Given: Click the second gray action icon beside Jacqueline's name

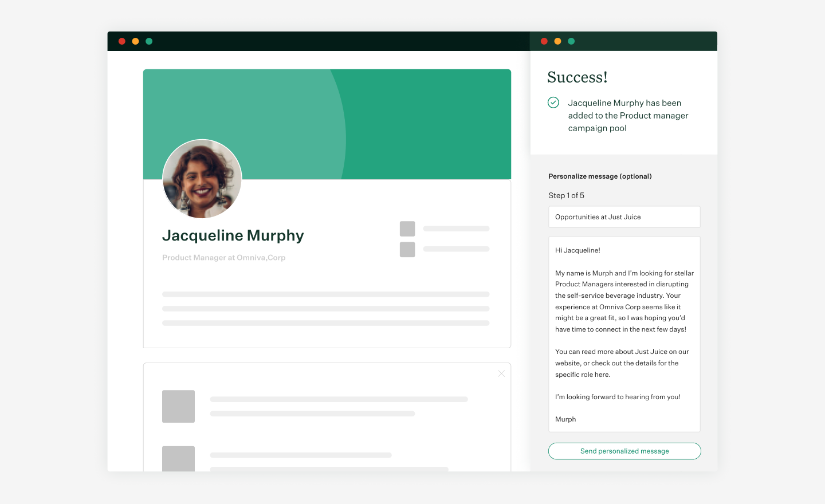Looking at the screenshot, I should click(407, 249).
